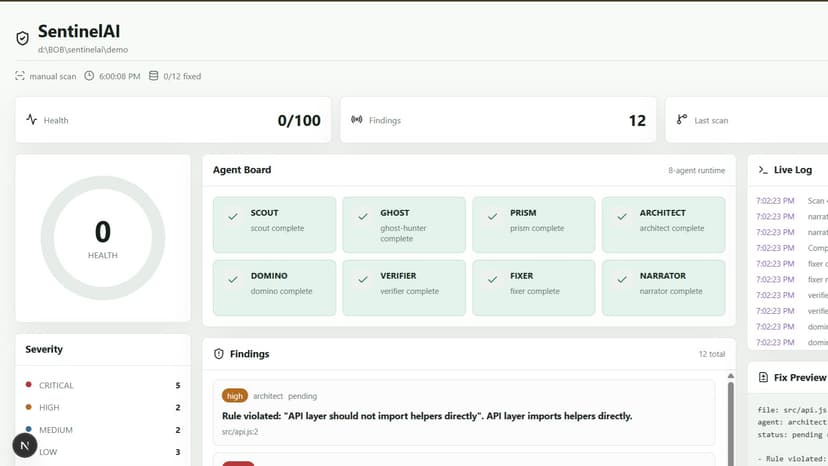The image size is (828, 466).
Task: Click the Health pulse icon
Action: pos(32,119)
